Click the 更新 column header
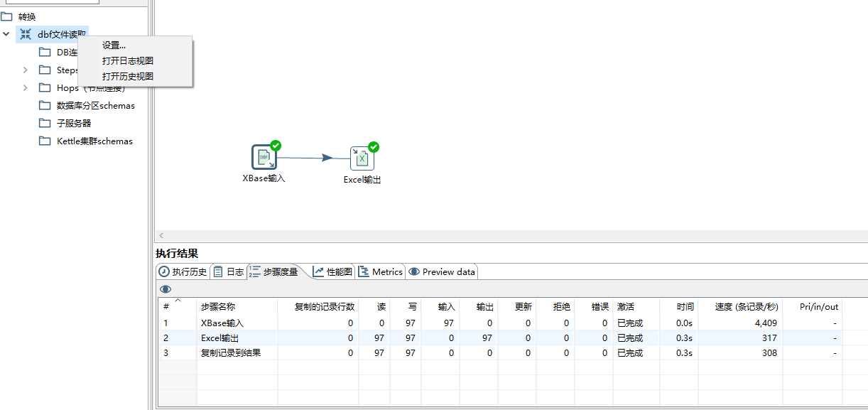This screenshot has width=868, height=410. click(516, 307)
